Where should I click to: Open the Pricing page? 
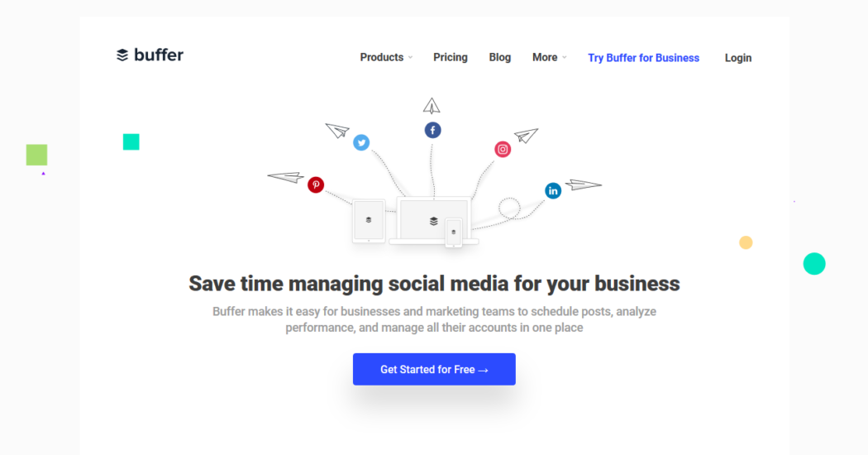click(x=451, y=58)
